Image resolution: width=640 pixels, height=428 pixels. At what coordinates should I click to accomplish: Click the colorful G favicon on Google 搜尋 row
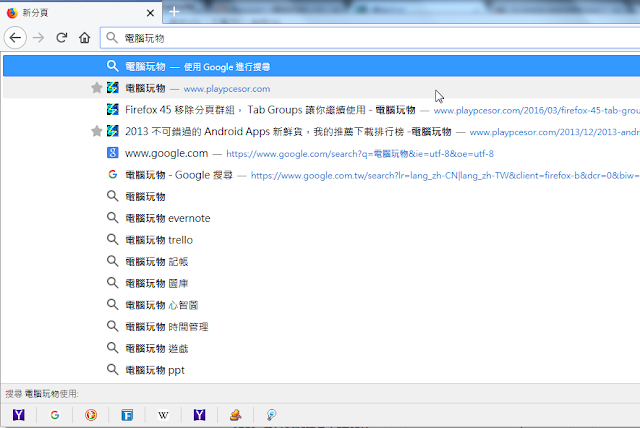pos(112,175)
